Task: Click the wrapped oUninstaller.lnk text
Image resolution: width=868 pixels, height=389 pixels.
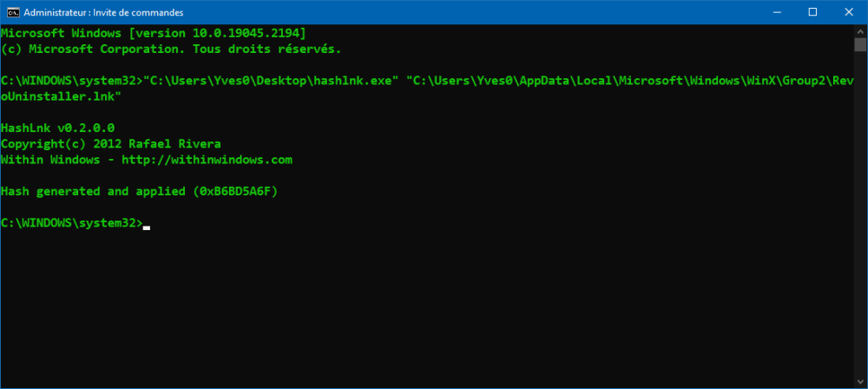Action: 61,96
